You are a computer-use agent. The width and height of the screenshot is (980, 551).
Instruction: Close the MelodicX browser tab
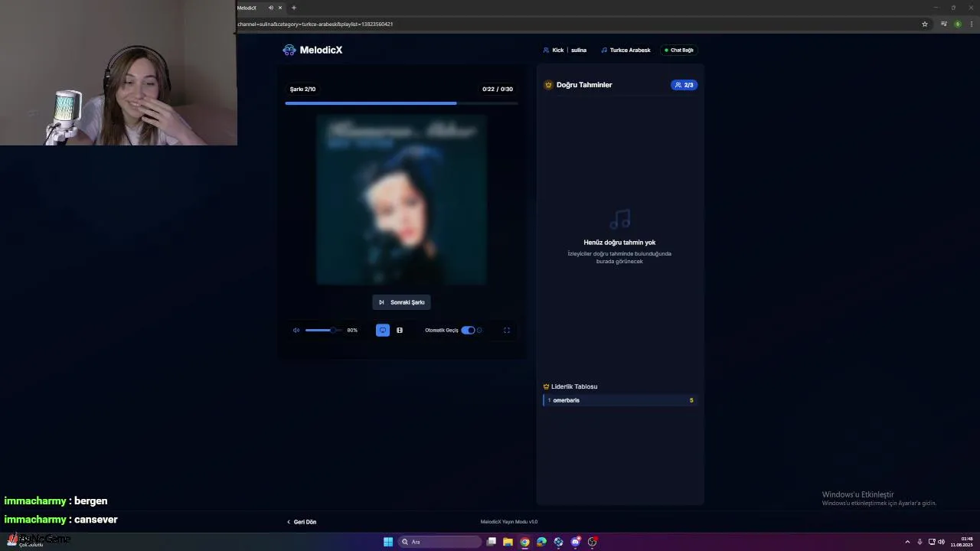click(280, 8)
